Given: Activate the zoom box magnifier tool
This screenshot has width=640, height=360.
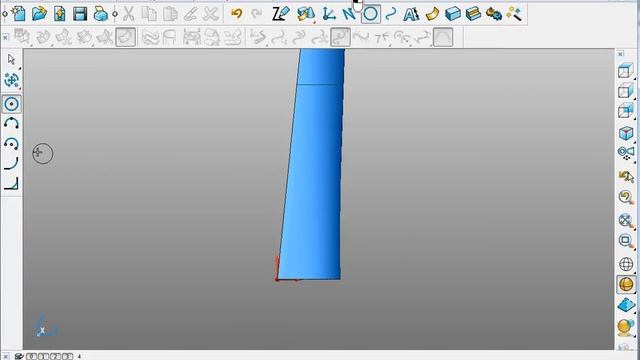Looking at the screenshot, I should pyautogui.click(x=626, y=241).
